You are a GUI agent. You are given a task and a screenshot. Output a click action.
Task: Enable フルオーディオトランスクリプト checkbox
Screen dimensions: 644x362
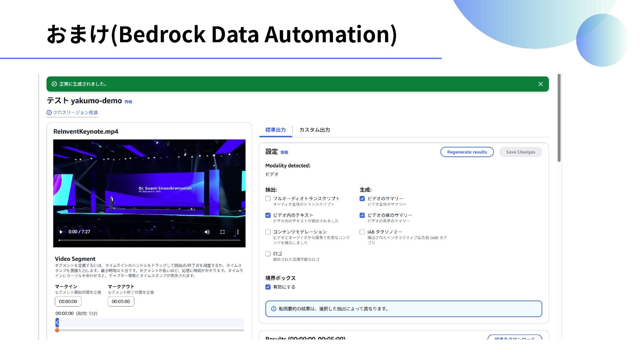pyautogui.click(x=268, y=199)
